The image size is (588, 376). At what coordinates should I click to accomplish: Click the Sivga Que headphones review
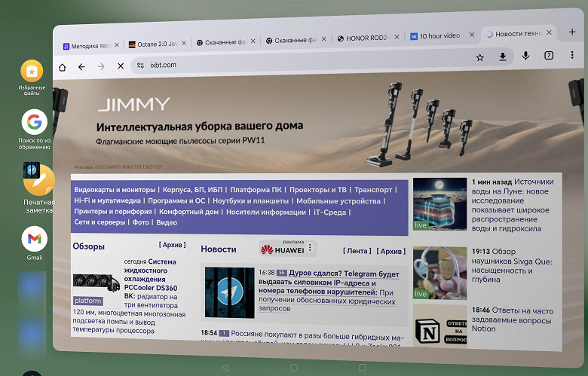pyautogui.click(x=512, y=265)
